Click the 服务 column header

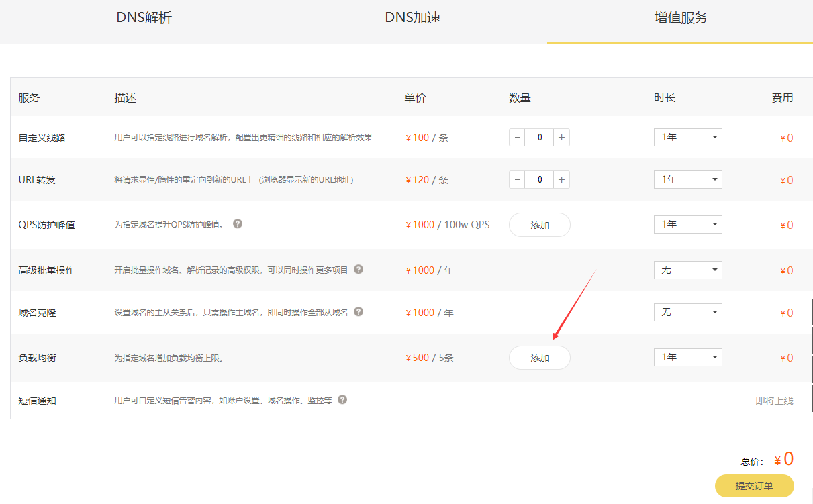tap(29, 98)
